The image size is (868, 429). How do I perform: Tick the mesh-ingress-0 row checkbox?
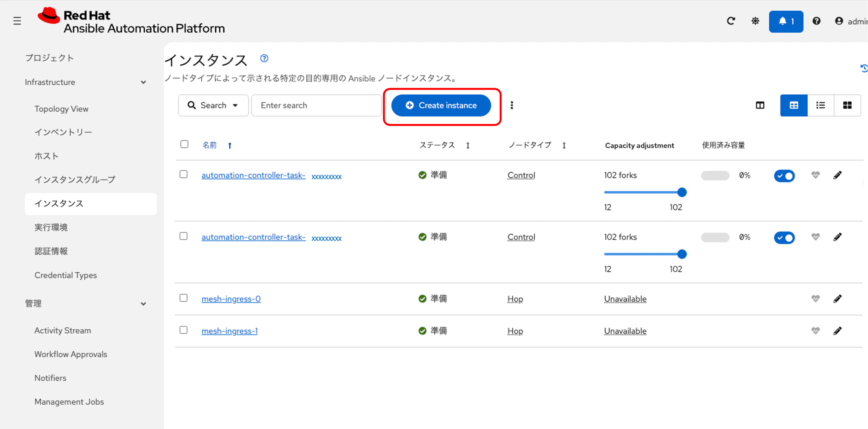[184, 298]
